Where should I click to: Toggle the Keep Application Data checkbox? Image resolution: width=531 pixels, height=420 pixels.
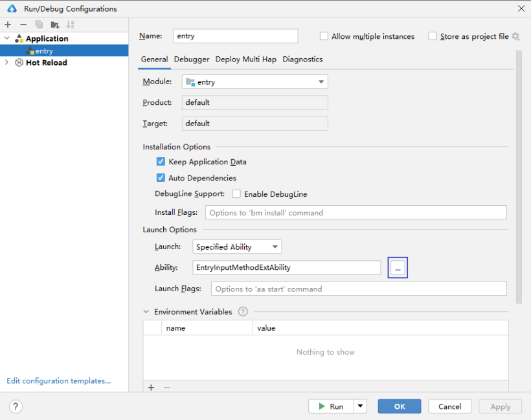[x=161, y=162]
